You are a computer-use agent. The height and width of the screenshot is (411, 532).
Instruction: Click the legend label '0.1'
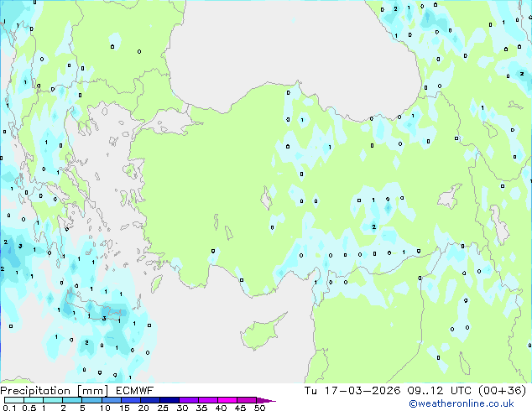coord(9,408)
